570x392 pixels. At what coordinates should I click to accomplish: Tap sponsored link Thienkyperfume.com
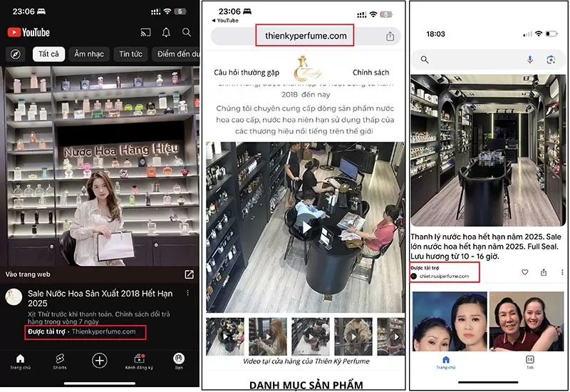[x=103, y=331]
